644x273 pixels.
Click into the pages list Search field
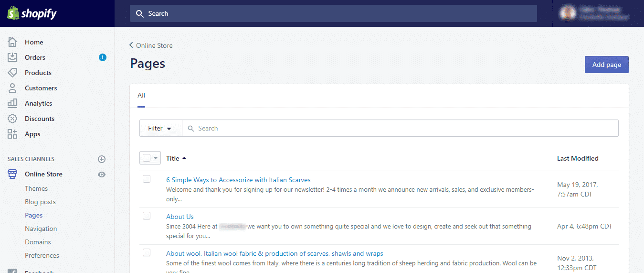point(401,128)
